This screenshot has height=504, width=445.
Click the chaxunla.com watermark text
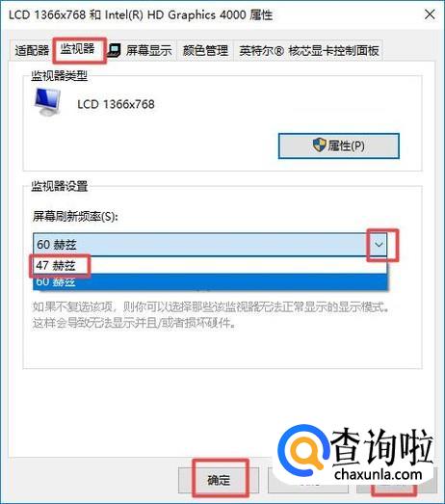[x=378, y=474]
